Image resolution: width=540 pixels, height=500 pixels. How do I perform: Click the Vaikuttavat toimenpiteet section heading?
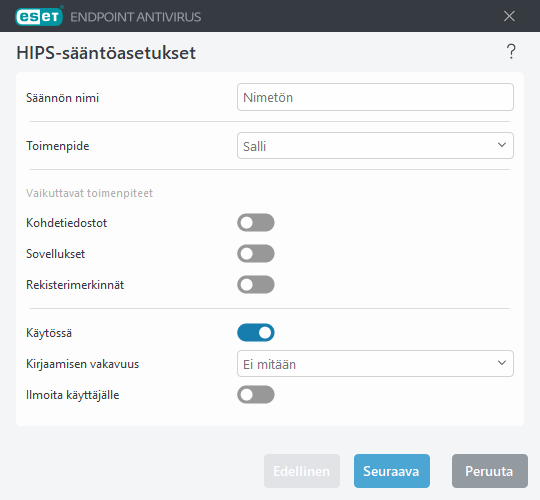pos(89,193)
